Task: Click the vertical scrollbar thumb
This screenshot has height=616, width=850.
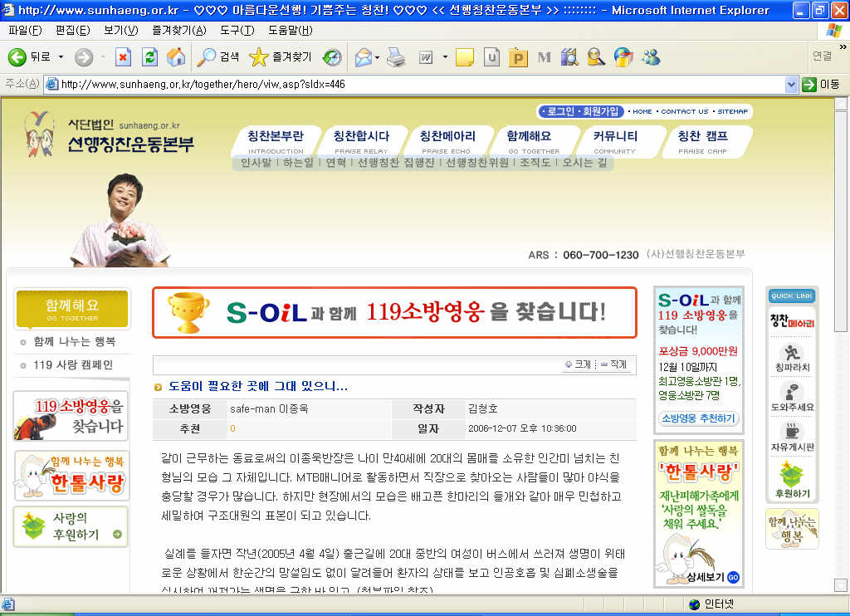Action: 841,222
